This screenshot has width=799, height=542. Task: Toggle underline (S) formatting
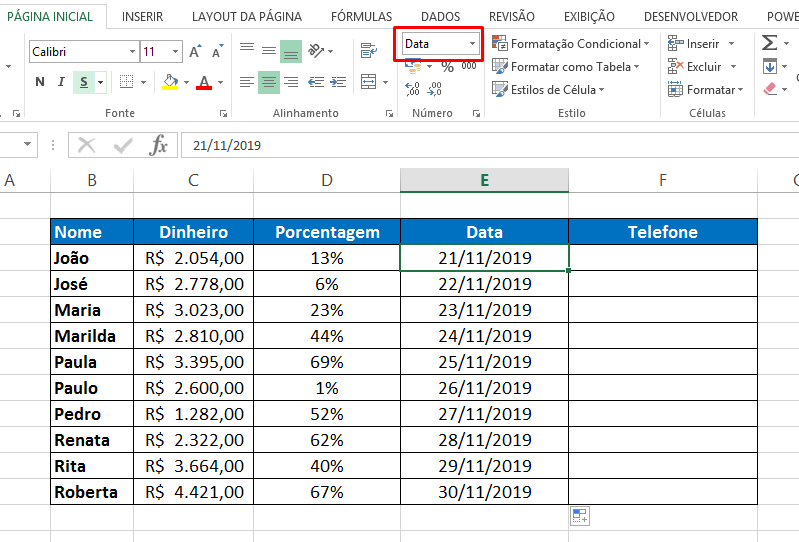point(84,82)
